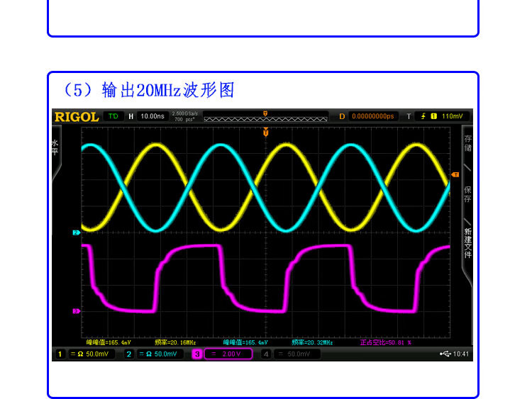Click the orange D delay label
532x399 pixels.
tap(342, 117)
